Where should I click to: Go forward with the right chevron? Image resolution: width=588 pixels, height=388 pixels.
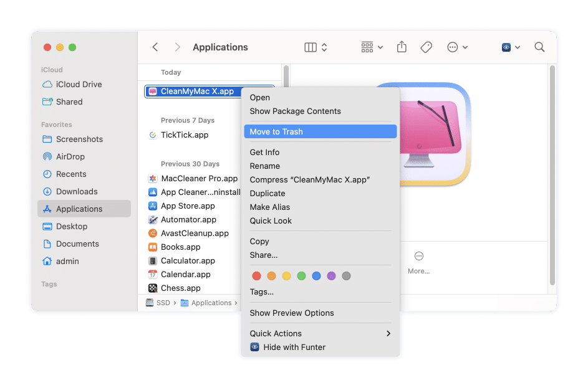pos(177,47)
